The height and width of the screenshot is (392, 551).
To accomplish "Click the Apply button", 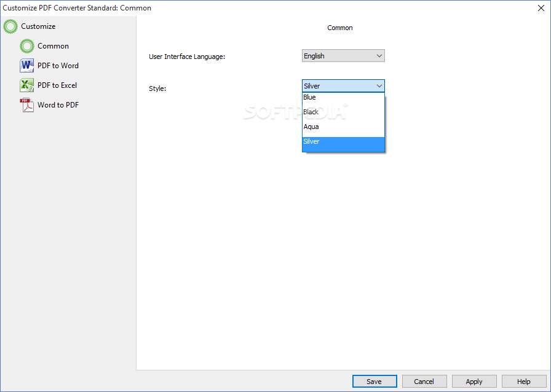I will [474, 382].
